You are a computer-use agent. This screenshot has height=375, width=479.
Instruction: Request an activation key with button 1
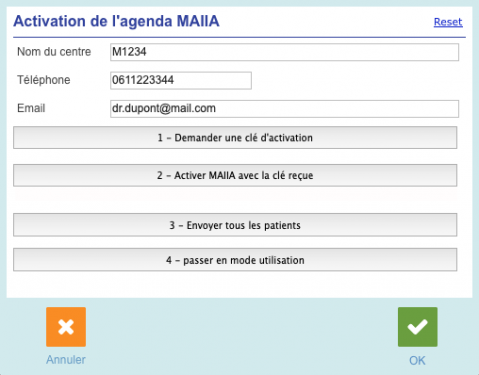coord(235,137)
